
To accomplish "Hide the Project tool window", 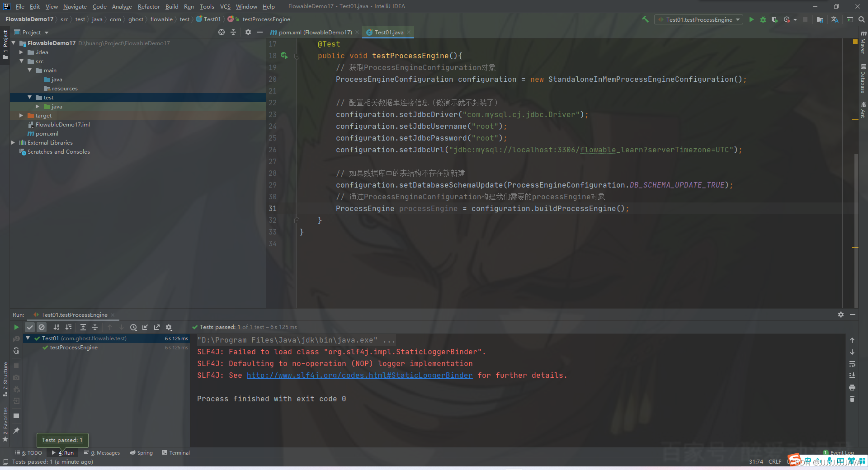I will (x=259, y=32).
